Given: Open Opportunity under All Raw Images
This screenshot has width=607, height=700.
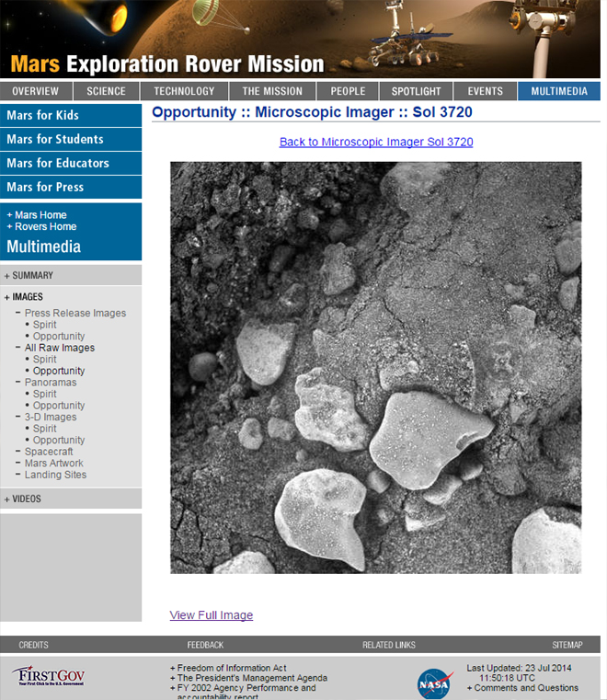Looking at the screenshot, I should (x=59, y=371).
